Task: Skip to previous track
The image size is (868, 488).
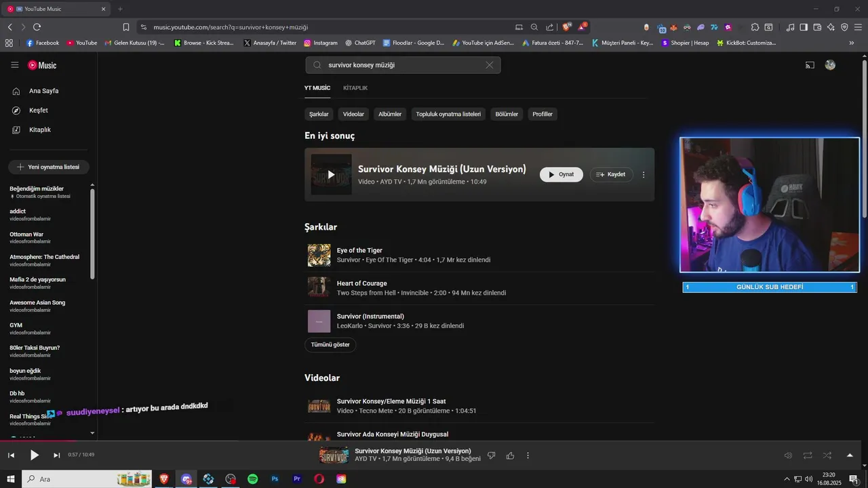Action: click(11, 455)
